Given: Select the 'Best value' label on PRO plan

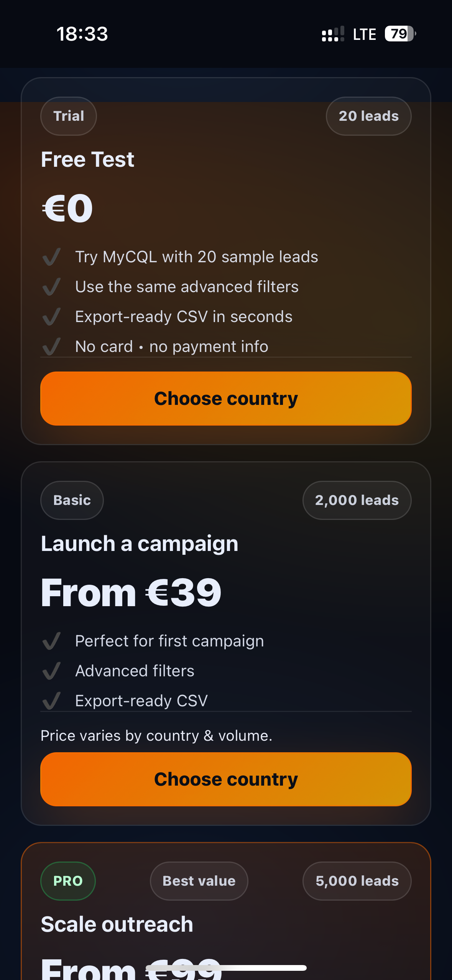Looking at the screenshot, I should (x=199, y=881).
